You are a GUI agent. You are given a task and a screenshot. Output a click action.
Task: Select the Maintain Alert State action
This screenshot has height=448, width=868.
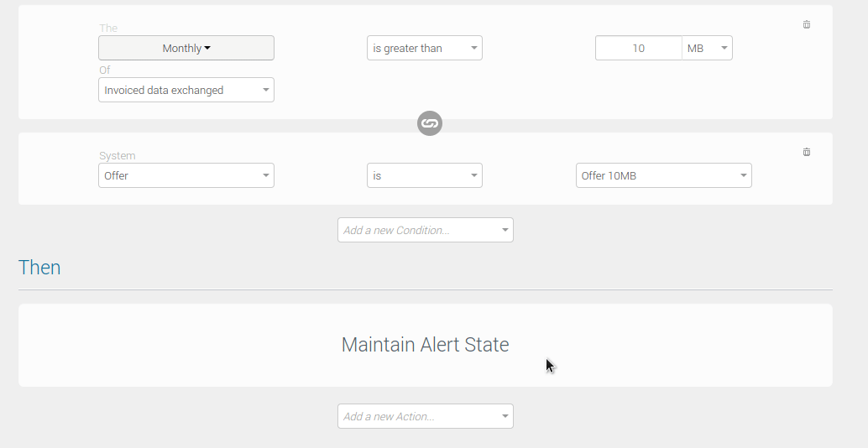pos(425,345)
